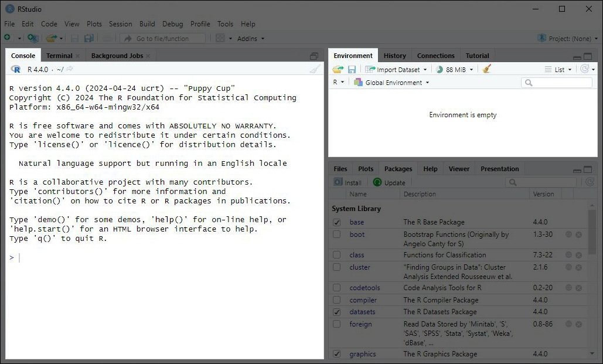Image resolution: width=603 pixels, height=364 pixels.
Task: Click the Save All documents icon
Action: 89,38
